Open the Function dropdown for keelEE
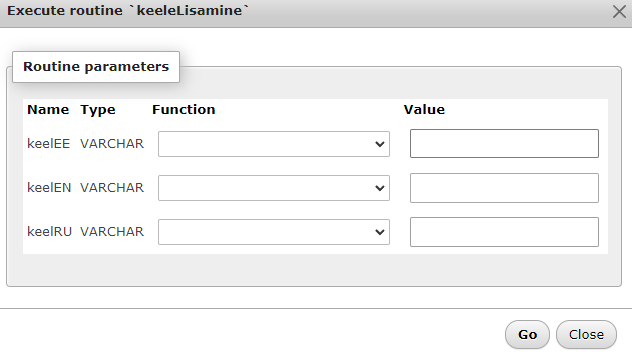 (x=274, y=144)
